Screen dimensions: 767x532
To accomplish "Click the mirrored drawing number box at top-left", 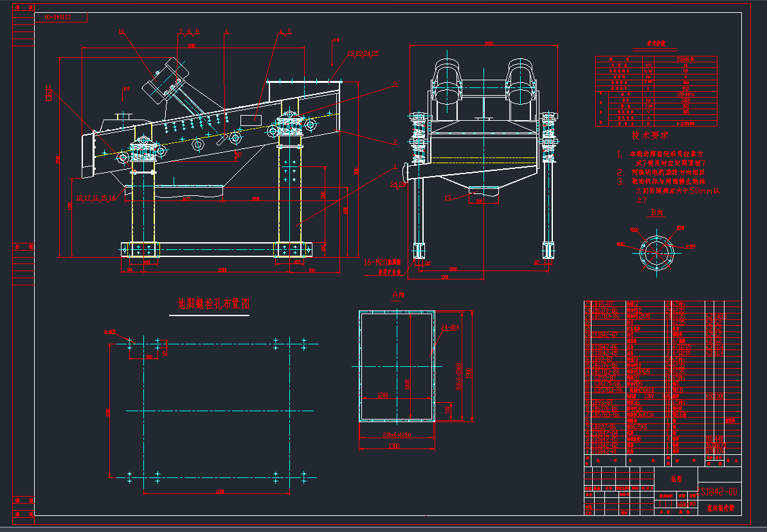I will tap(62, 18).
